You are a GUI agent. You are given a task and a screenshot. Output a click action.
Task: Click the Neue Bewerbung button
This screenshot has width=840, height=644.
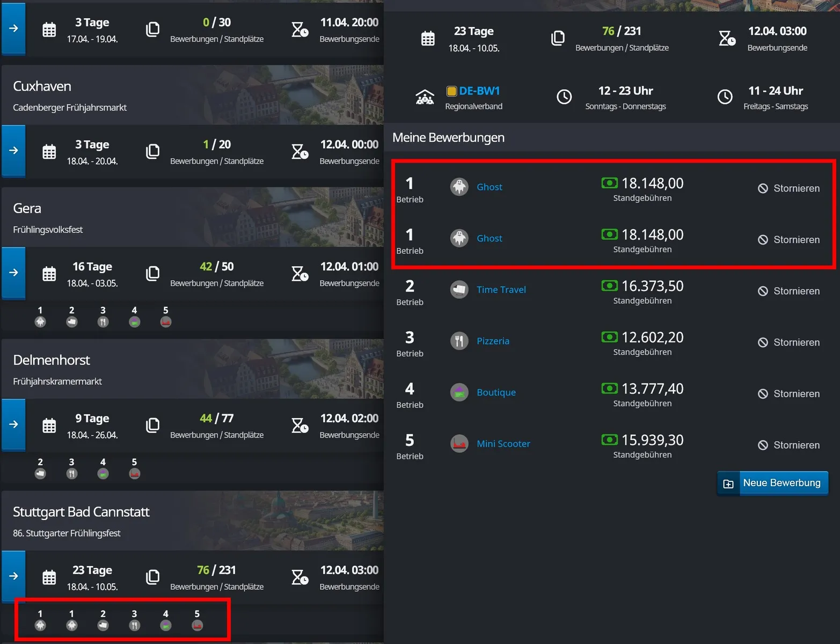pyautogui.click(x=772, y=484)
